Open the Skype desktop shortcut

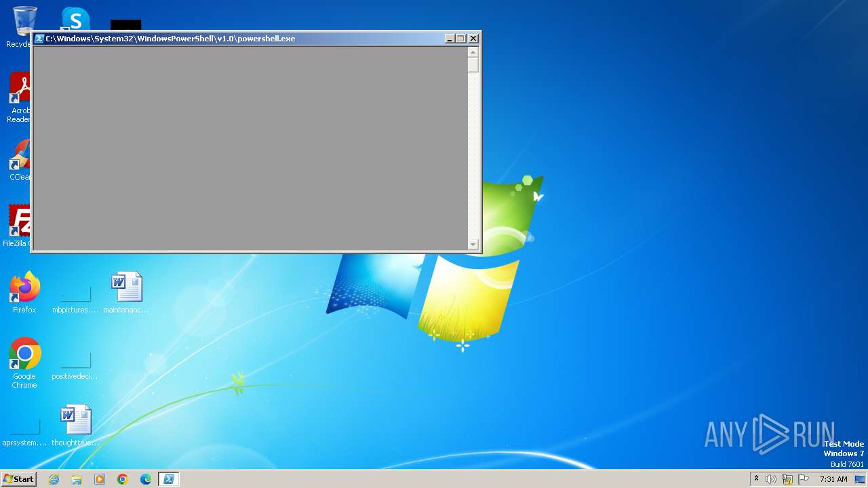(75, 18)
